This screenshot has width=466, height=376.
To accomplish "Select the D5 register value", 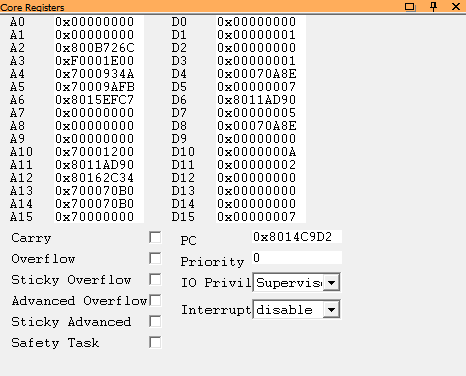I will (x=261, y=87).
